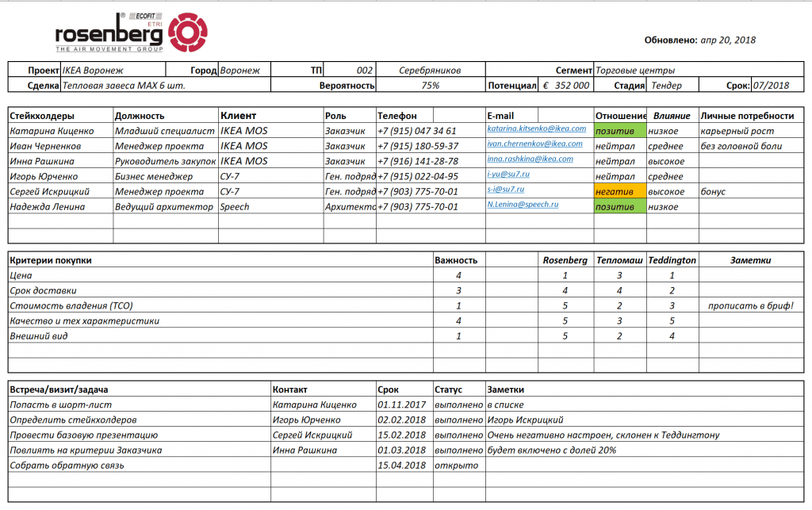
Task: Click criterion 'Стоимость владения (TCO)'
Action: (71, 305)
